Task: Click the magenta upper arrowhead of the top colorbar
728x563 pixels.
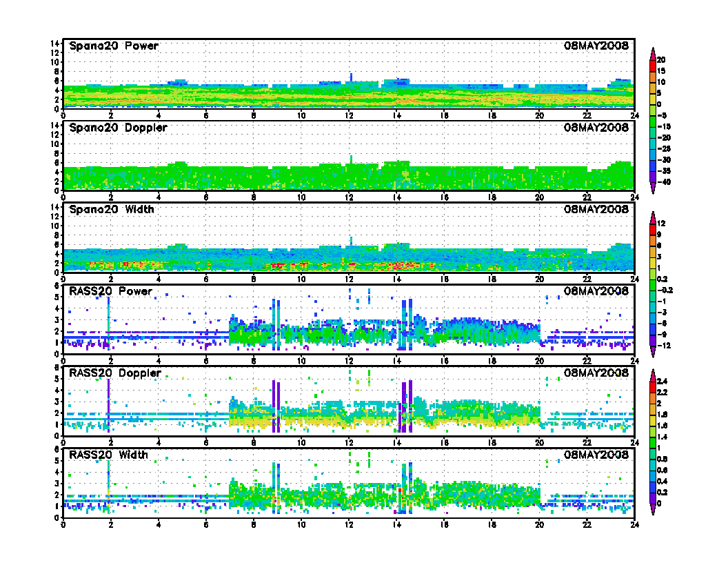Action: pyautogui.click(x=652, y=54)
